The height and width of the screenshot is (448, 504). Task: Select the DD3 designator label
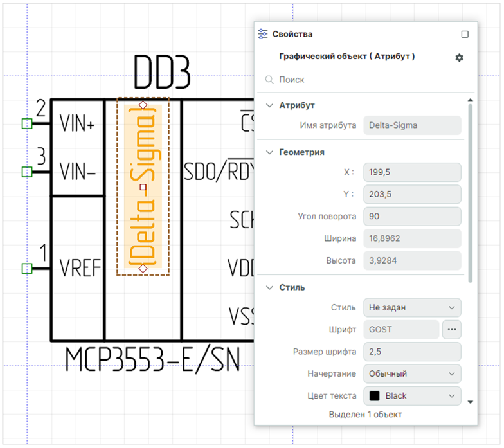coord(162,73)
